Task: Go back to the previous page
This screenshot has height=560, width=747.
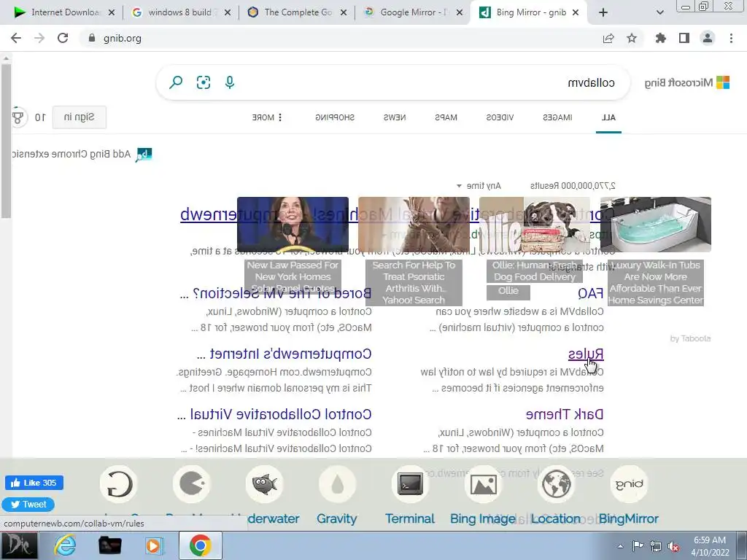Action: tap(16, 38)
